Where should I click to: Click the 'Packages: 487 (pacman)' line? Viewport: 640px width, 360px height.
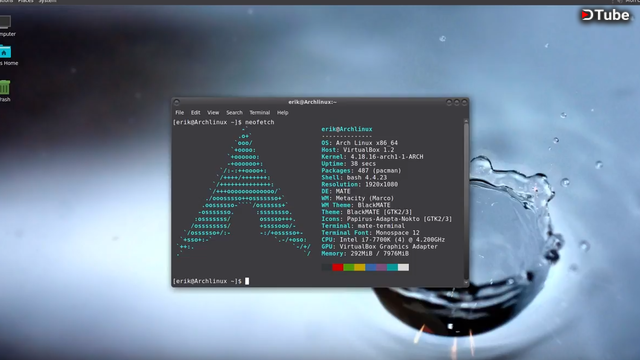pyautogui.click(x=361, y=171)
